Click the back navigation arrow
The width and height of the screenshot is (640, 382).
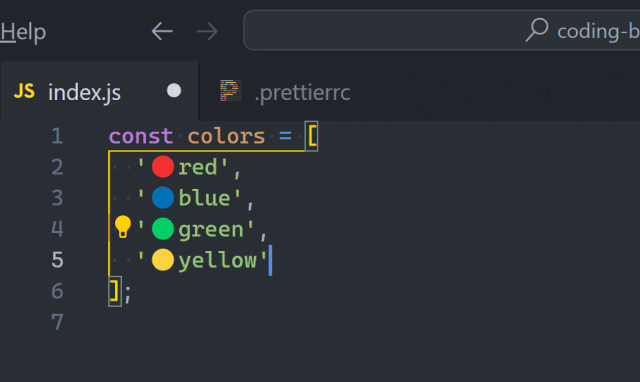(162, 31)
